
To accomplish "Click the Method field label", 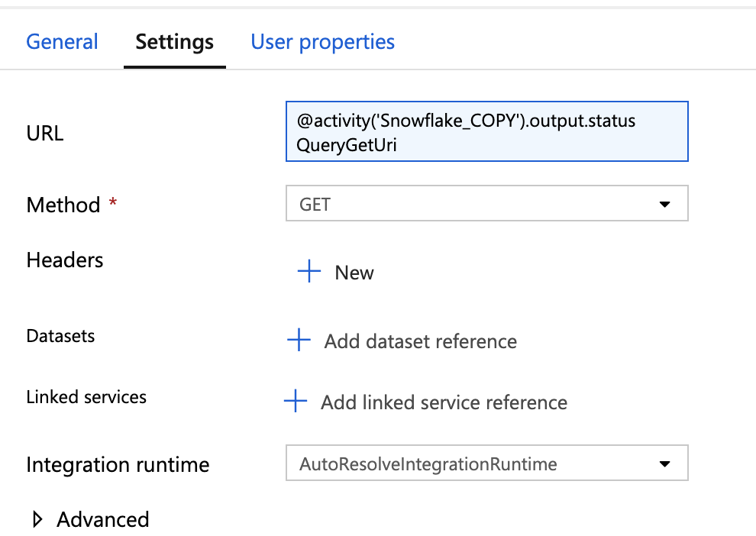I will point(63,205).
